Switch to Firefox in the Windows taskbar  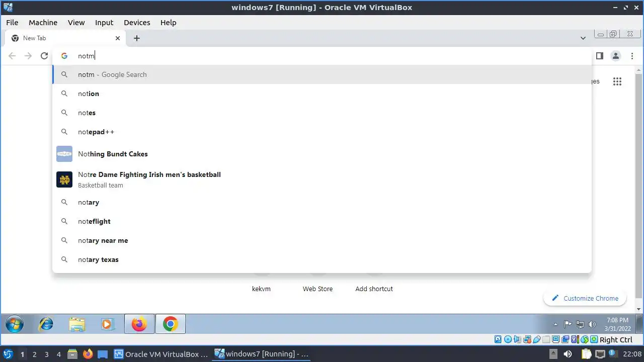139,324
